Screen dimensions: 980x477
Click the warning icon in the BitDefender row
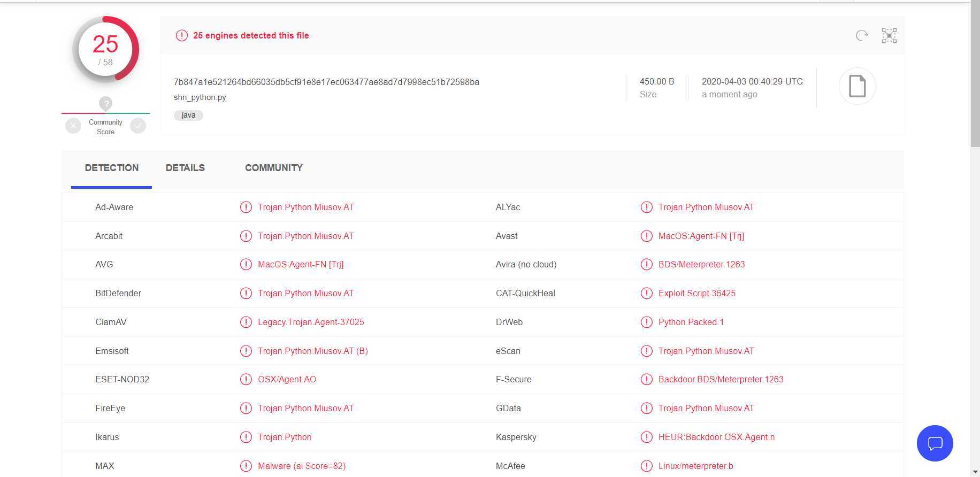246,293
